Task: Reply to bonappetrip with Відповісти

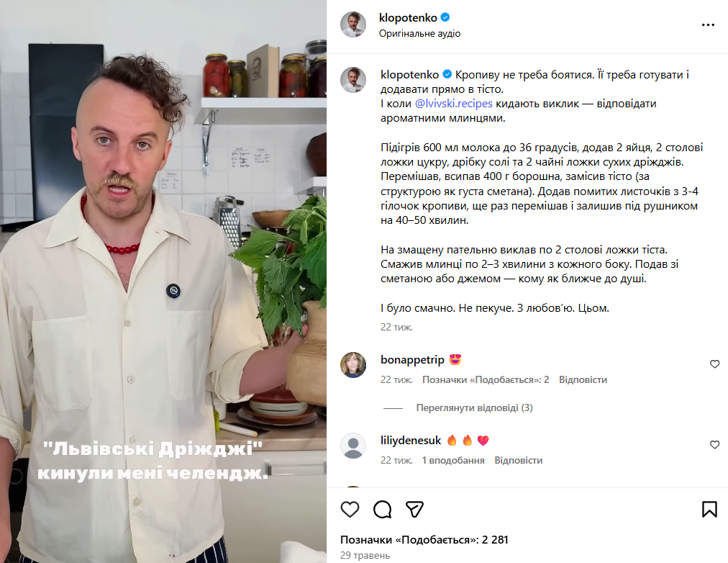Action: [583, 379]
